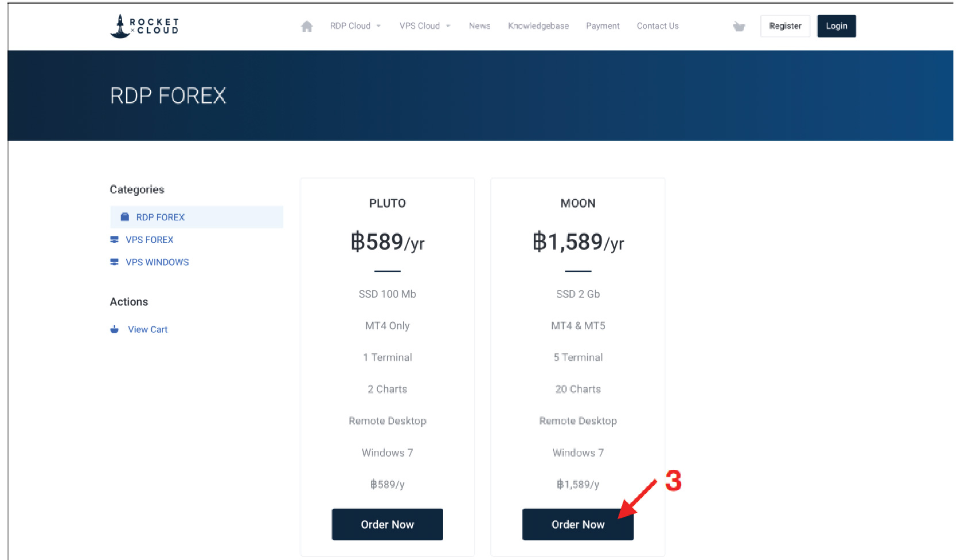
Task: Order the PLUTO plan now
Action: (387, 524)
